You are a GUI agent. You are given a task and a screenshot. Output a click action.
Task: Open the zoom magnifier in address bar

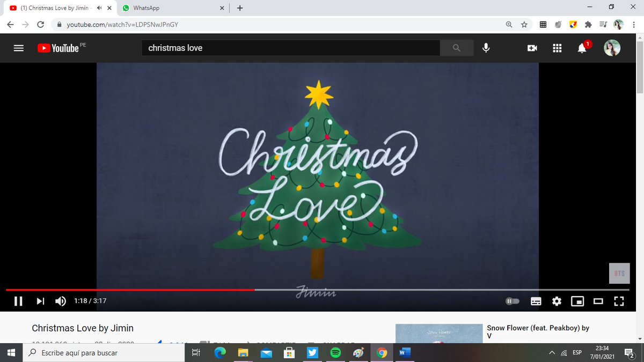tap(509, 24)
